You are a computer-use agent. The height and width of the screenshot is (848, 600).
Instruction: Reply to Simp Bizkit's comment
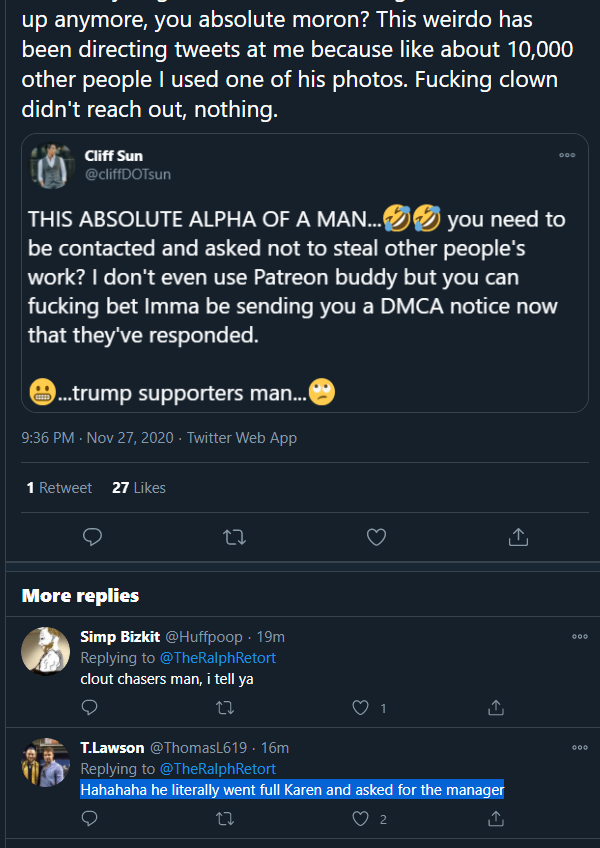click(89, 708)
